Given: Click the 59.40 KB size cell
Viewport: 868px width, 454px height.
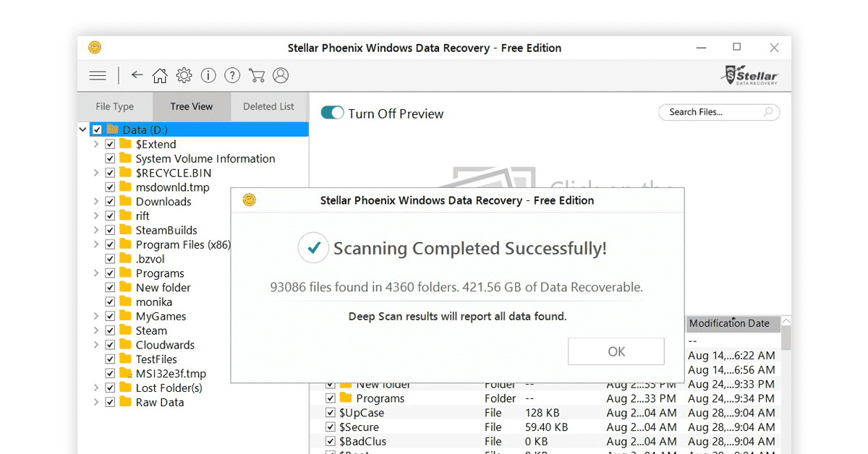Looking at the screenshot, I should pos(546,427).
